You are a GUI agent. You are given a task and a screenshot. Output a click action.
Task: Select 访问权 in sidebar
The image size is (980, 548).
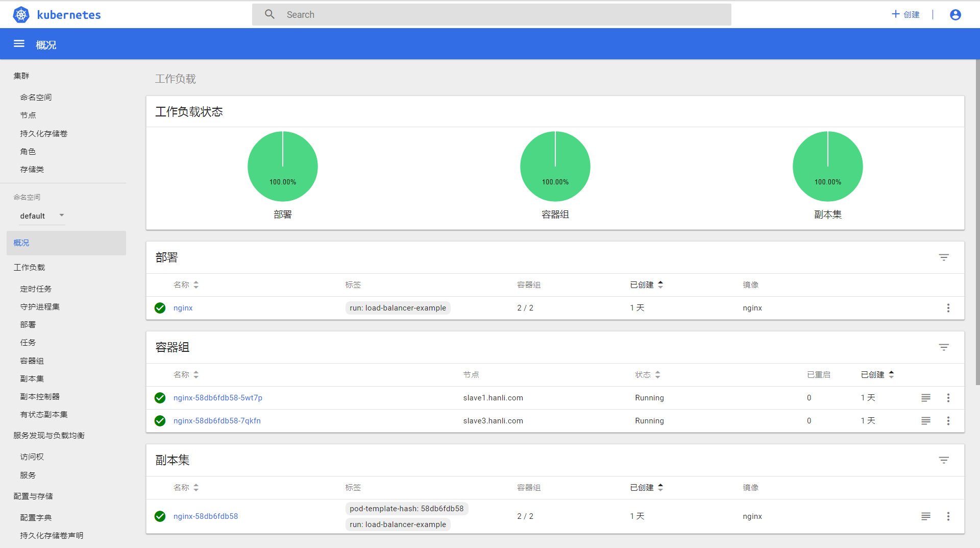pos(32,457)
